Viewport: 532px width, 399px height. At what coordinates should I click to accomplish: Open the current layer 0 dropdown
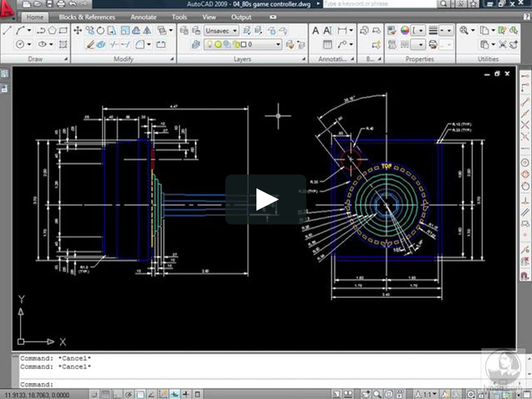[243, 44]
